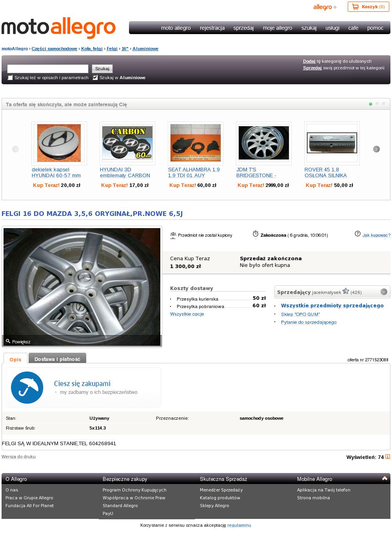Click the 'Jak kupować?' link
Screen dimensions: 392x533
(376, 235)
